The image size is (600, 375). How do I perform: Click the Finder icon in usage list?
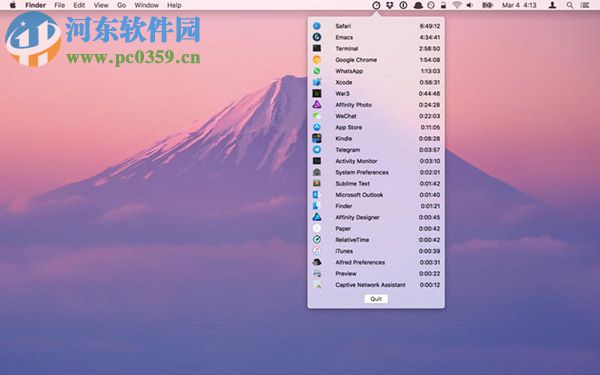[317, 206]
